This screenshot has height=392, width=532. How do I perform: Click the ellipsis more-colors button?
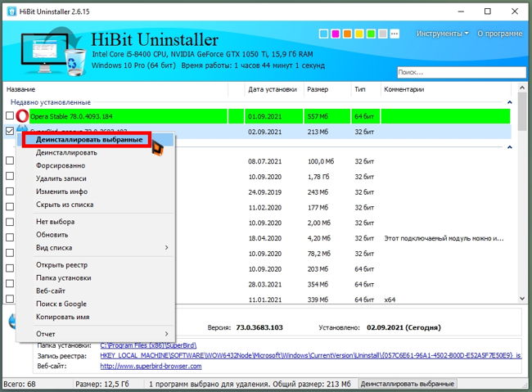[x=394, y=34]
